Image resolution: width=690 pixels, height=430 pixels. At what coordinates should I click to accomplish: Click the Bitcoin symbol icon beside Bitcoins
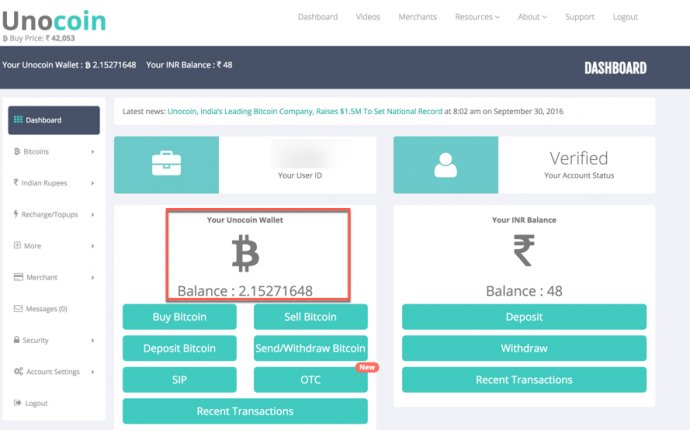pos(17,151)
